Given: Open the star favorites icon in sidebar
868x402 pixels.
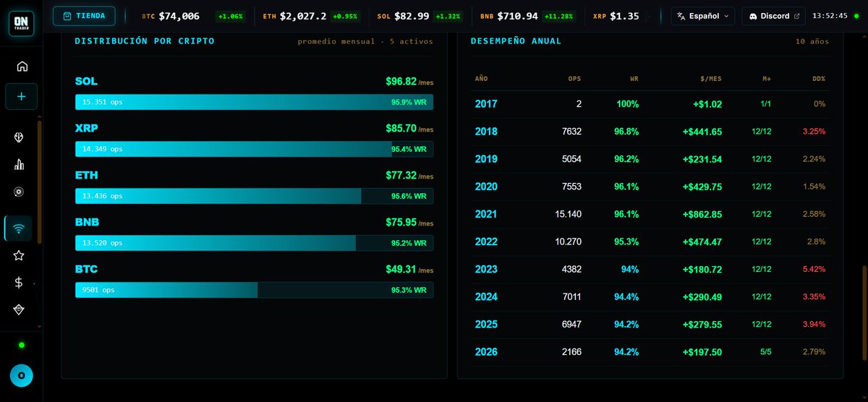Looking at the screenshot, I should [x=20, y=255].
